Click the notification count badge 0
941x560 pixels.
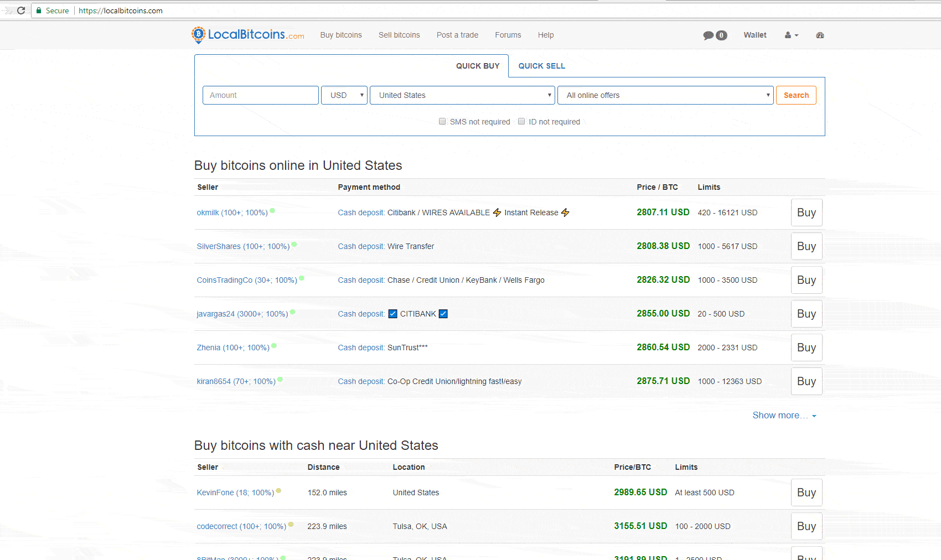click(x=721, y=35)
